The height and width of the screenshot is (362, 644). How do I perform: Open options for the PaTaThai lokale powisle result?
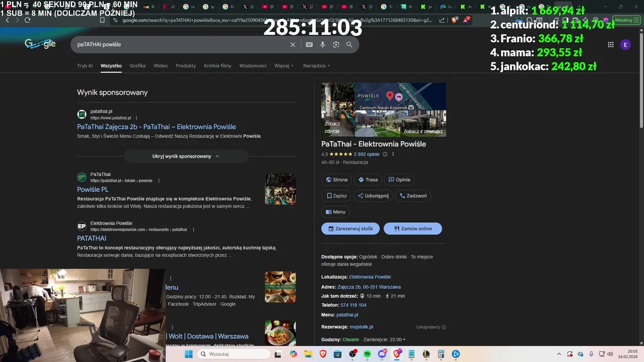[x=159, y=180]
